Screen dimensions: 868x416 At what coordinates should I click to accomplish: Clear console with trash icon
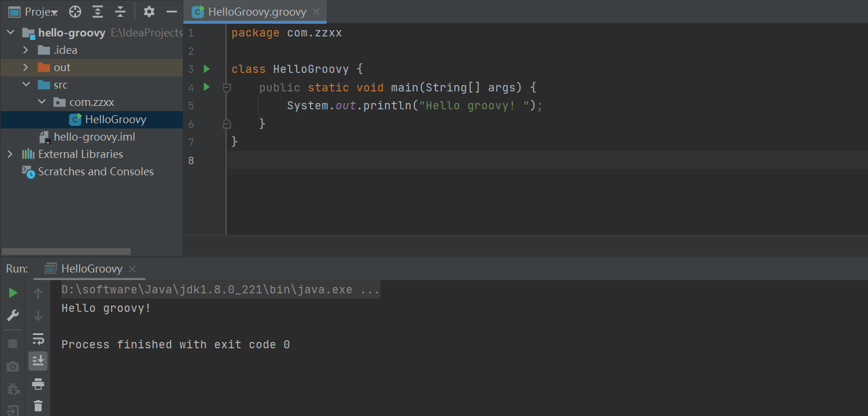(38, 406)
